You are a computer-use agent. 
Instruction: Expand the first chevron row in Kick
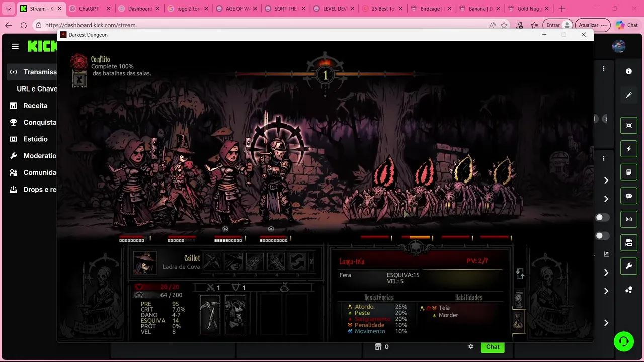pos(606,180)
